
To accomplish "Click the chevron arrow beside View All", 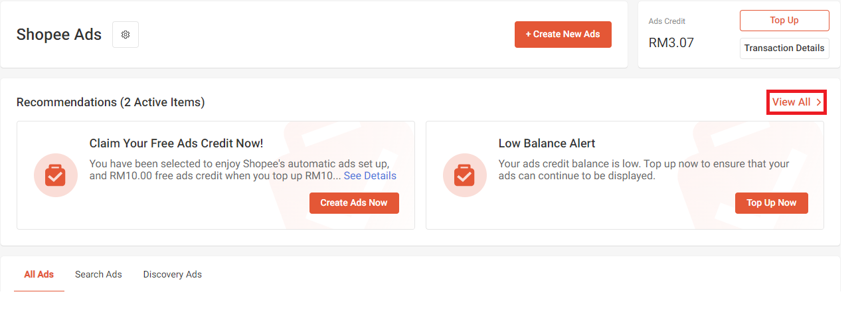I will pyautogui.click(x=819, y=102).
